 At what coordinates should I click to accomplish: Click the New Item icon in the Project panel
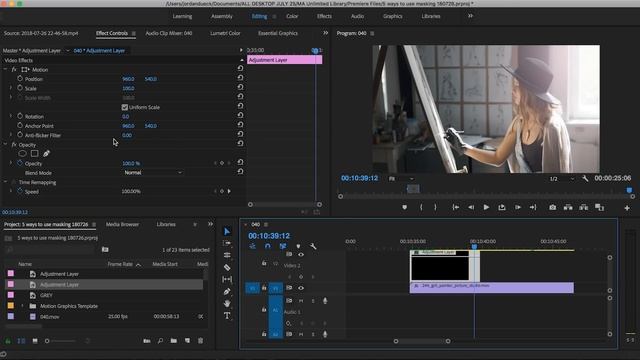coord(187,340)
